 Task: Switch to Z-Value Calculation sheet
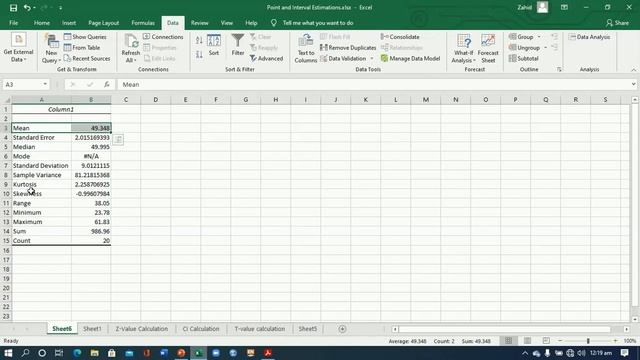pyautogui.click(x=142, y=329)
